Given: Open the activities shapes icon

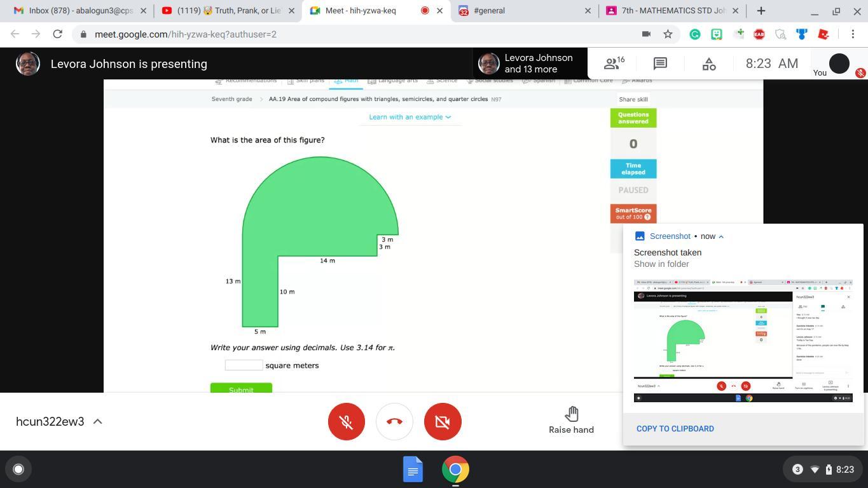Looking at the screenshot, I should tap(709, 64).
